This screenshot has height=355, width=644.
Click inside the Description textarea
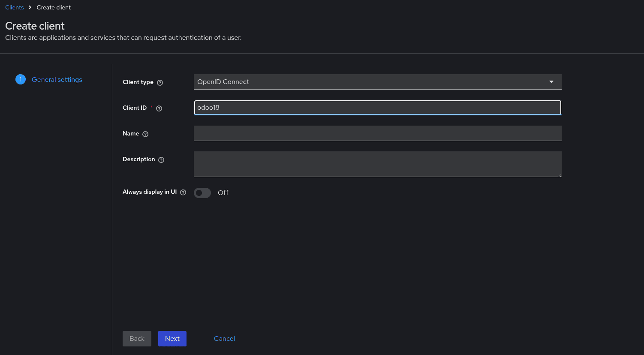click(377, 164)
